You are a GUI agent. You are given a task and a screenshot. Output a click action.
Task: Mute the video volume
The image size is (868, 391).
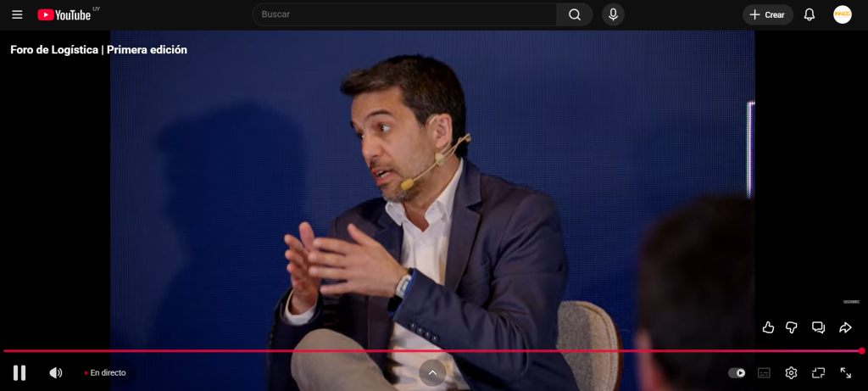tap(56, 372)
